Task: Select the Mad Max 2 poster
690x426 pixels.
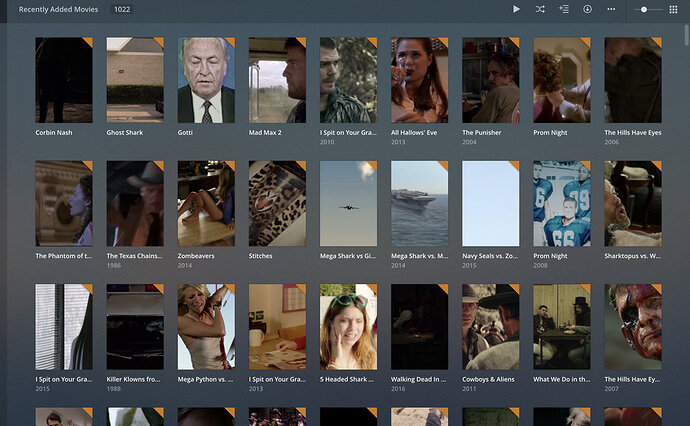Action: (277, 80)
